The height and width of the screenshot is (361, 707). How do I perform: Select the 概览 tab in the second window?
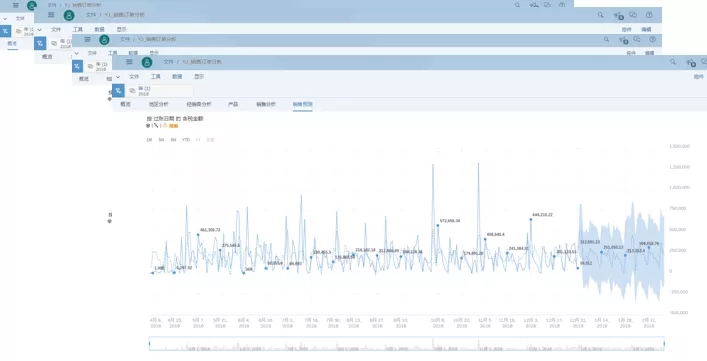[47, 57]
